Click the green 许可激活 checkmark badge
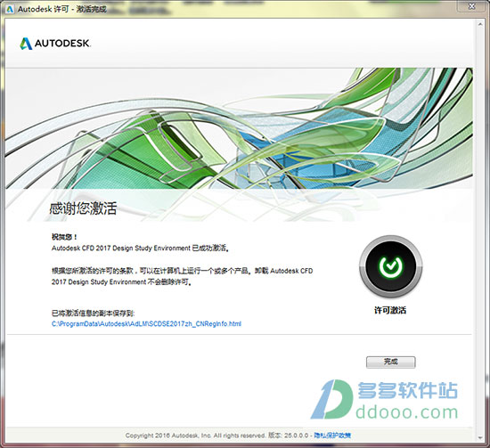Image resolution: width=490 pixels, height=448 pixels. coord(390,266)
